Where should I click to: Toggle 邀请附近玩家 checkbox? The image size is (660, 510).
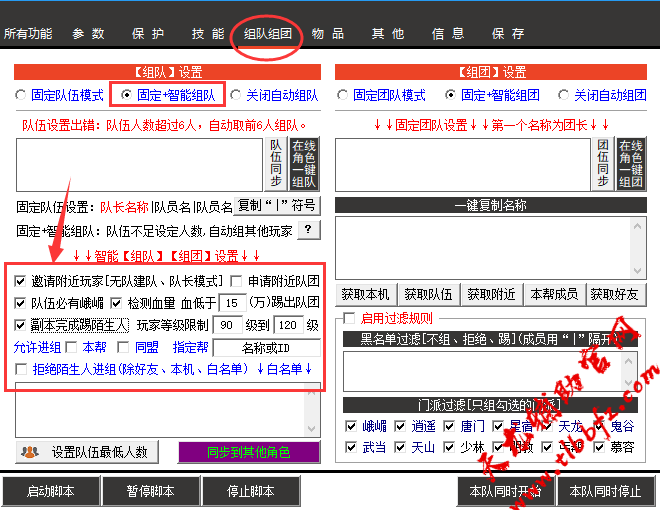pos(20,281)
